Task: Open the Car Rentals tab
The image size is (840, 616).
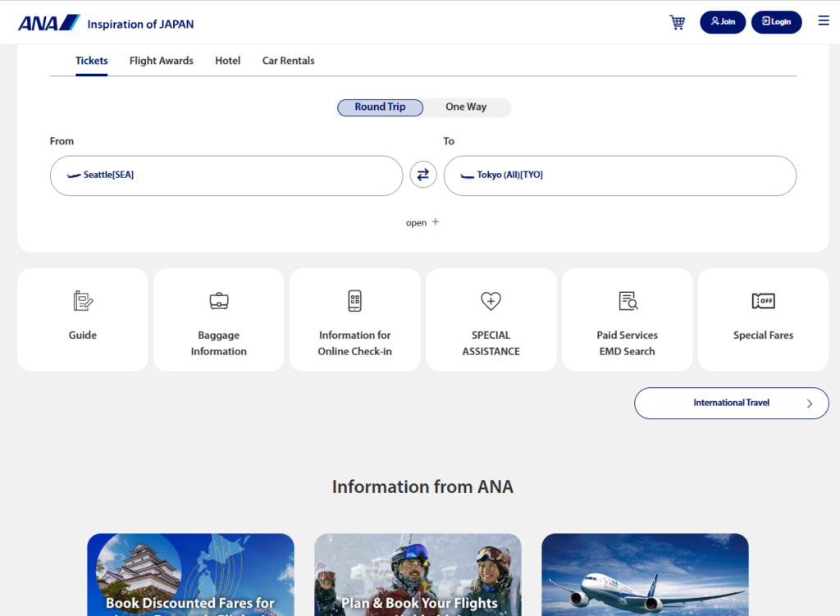Action: tap(288, 61)
